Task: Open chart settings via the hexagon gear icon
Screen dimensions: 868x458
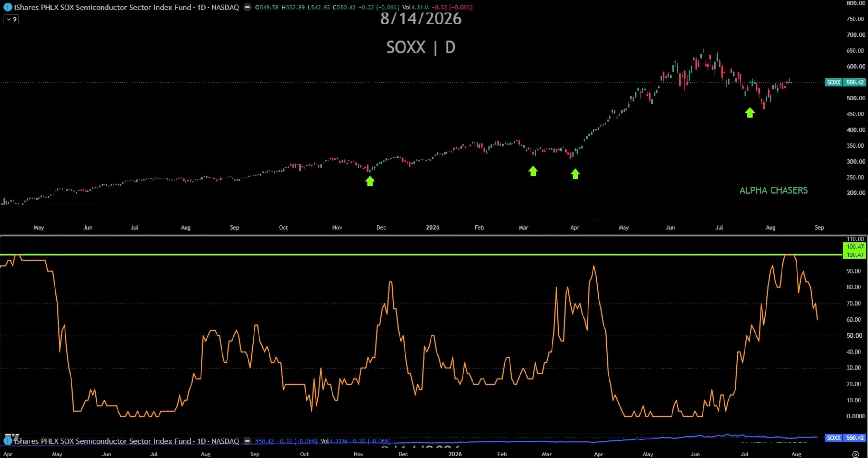Action: (x=855, y=454)
